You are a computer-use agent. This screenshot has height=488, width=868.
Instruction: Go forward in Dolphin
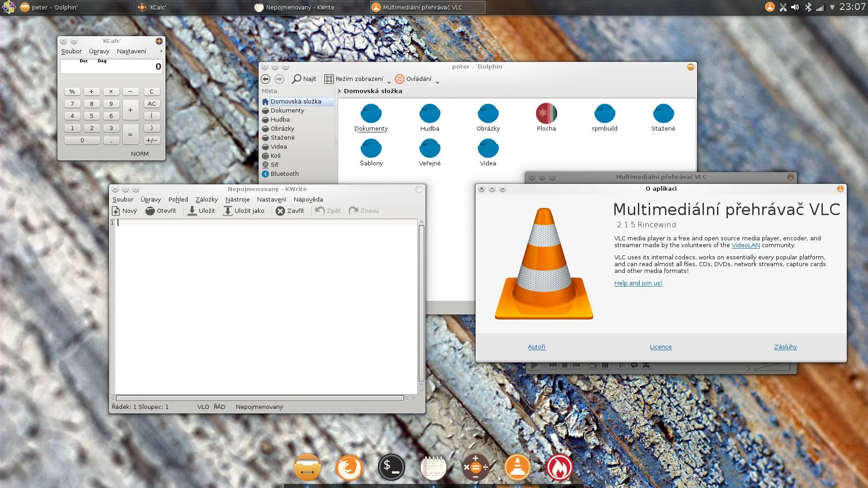point(279,79)
